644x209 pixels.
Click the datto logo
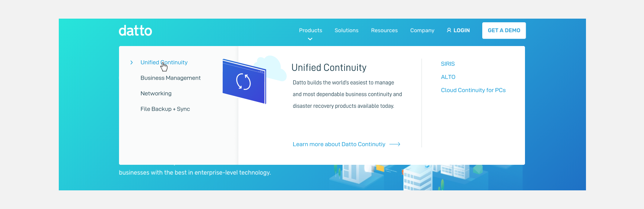point(135,31)
